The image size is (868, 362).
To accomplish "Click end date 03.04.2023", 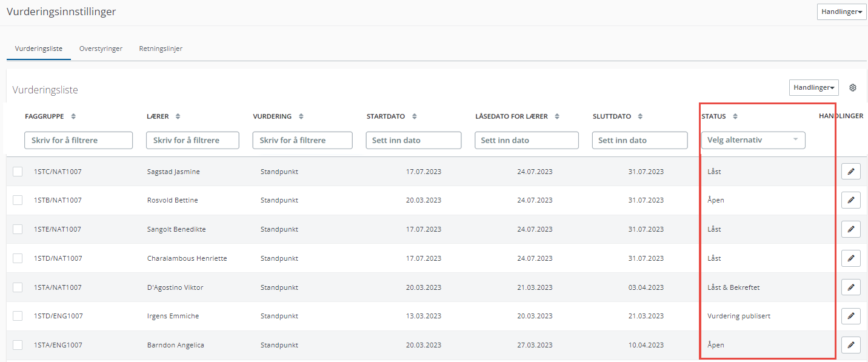I will tap(646, 287).
